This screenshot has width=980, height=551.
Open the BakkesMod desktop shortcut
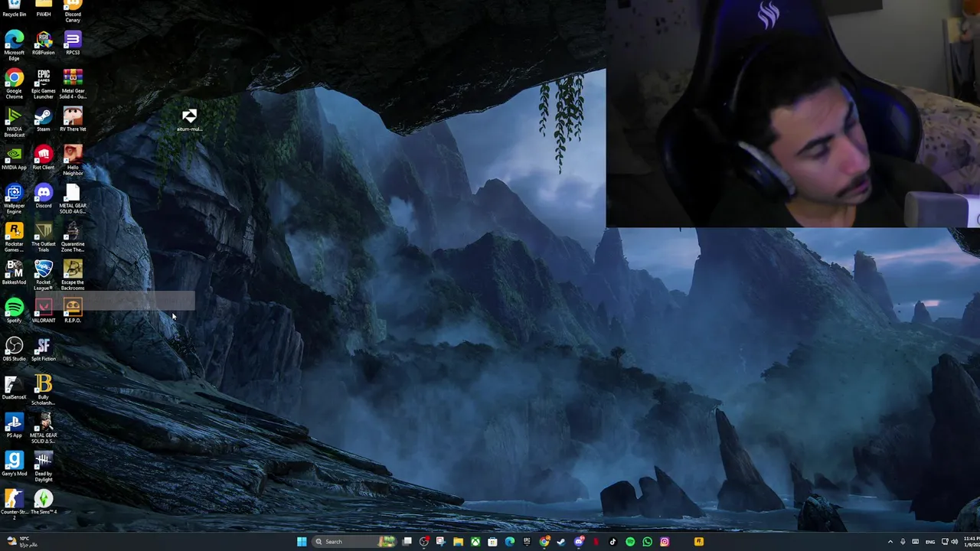pyautogui.click(x=14, y=272)
